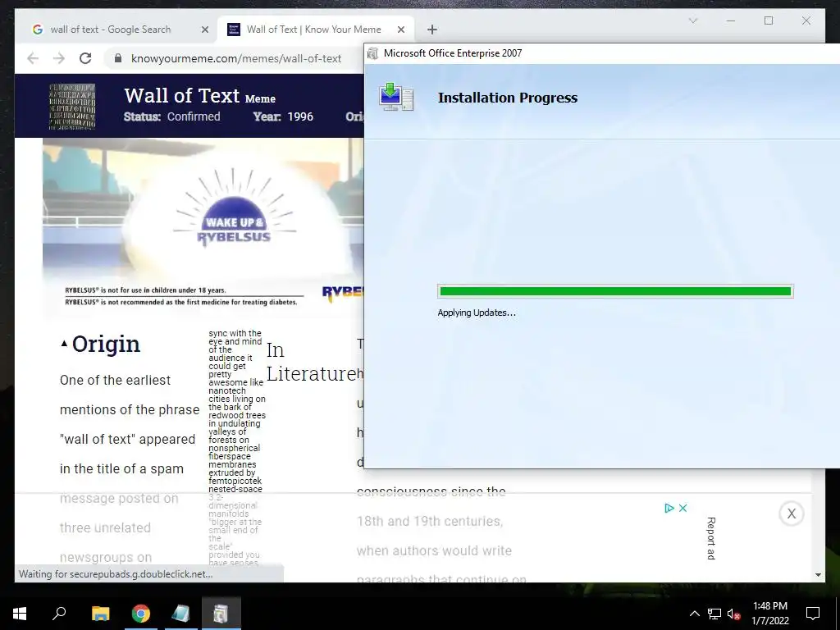
Task: Click the Installation Progress heading
Action: click(508, 98)
